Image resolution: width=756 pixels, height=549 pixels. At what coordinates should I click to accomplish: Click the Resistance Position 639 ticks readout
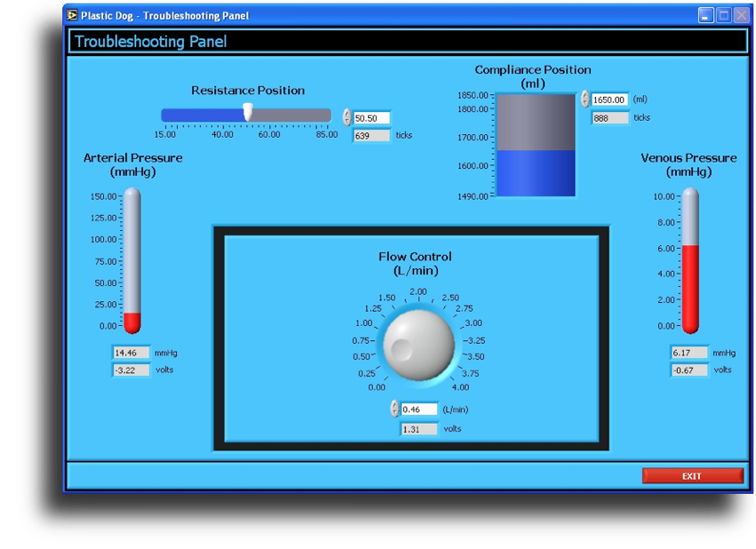[x=371, y=136]
